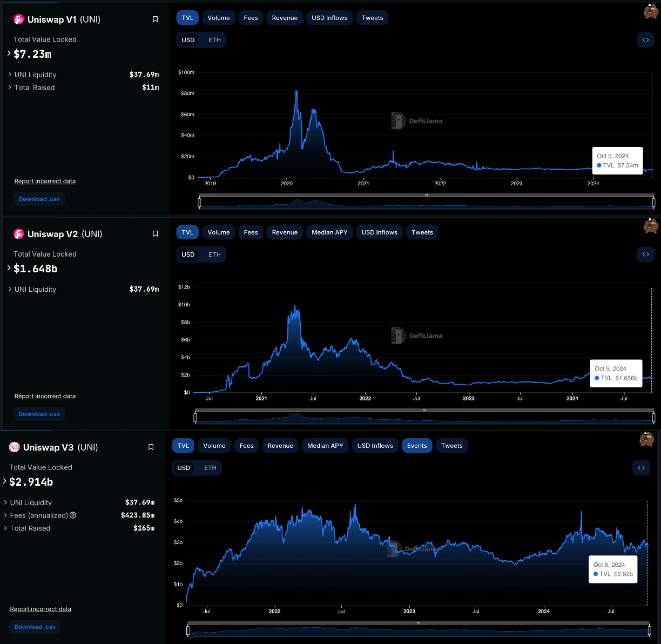Show Revenue on Uniswap V1 chart
This screenshot has height=644, width=661.
tap(285, 18)
